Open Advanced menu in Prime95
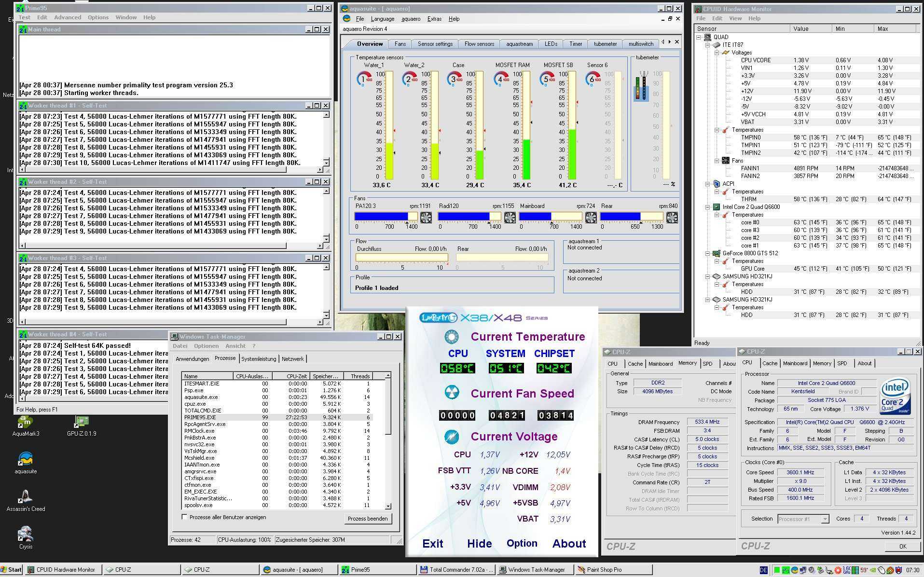Image resolution: width=924 pixels, height=577 pixels. [x=68, y=17]
